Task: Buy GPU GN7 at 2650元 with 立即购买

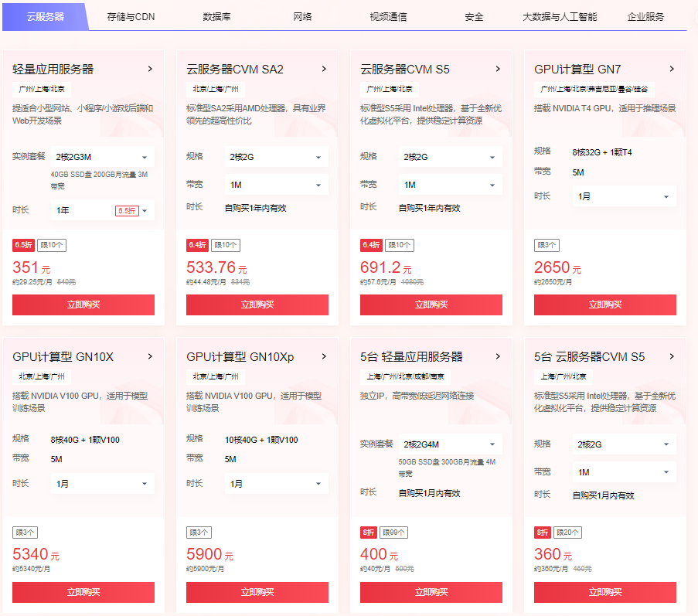Action: (605, 305)
